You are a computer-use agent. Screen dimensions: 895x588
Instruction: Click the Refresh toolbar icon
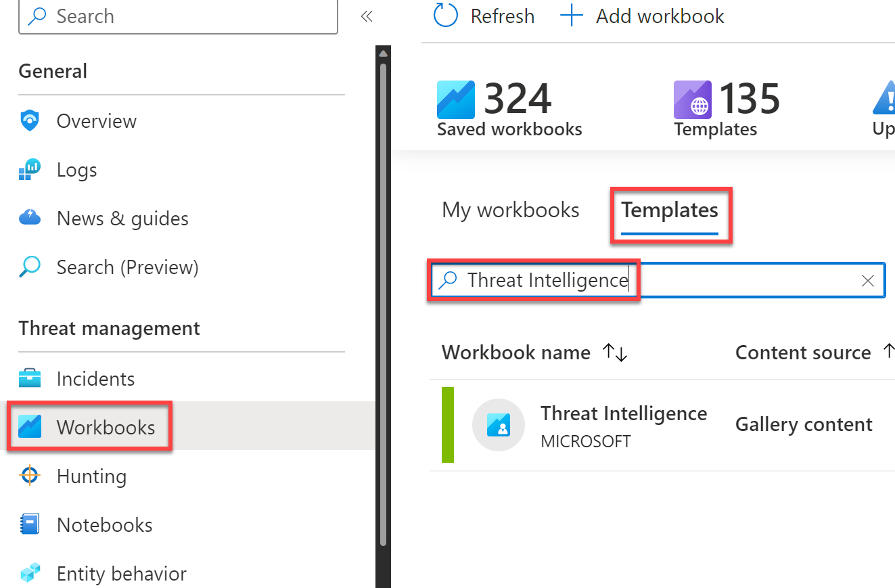[x=446, y=16]
